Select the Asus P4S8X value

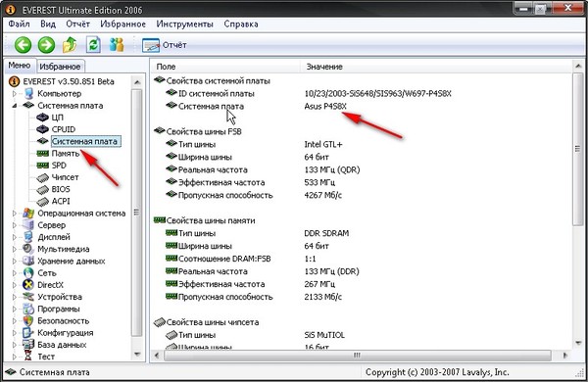coord(325,106)
